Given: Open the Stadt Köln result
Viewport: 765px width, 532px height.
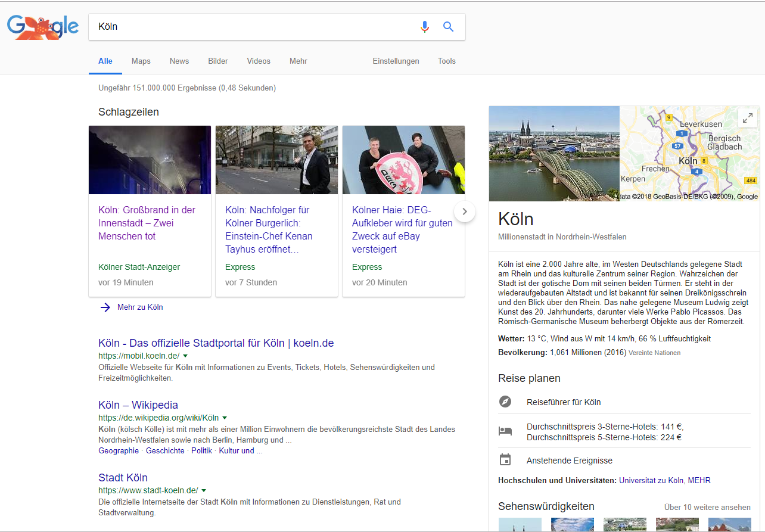Looking at the screenshot, I should coord(123,478).
